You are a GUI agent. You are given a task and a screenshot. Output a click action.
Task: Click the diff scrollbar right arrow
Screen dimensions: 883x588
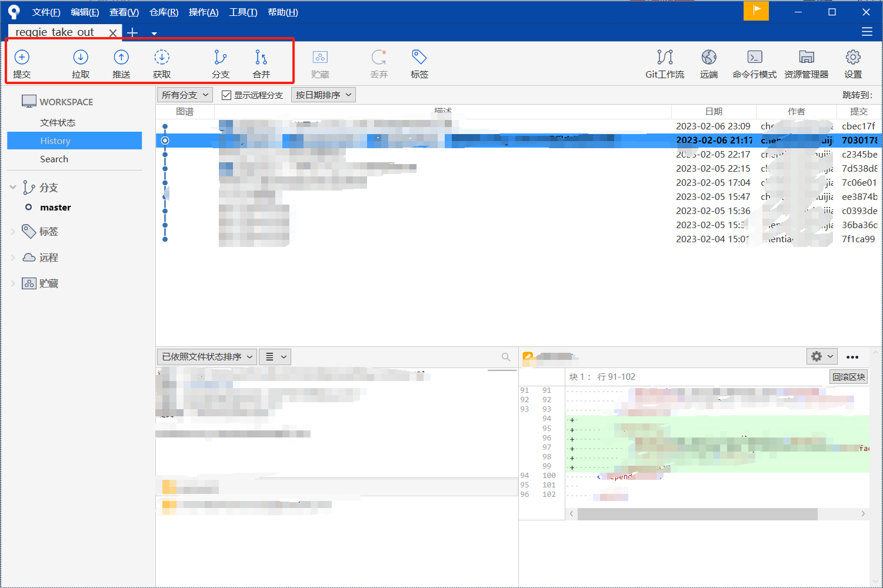[863, 514]
